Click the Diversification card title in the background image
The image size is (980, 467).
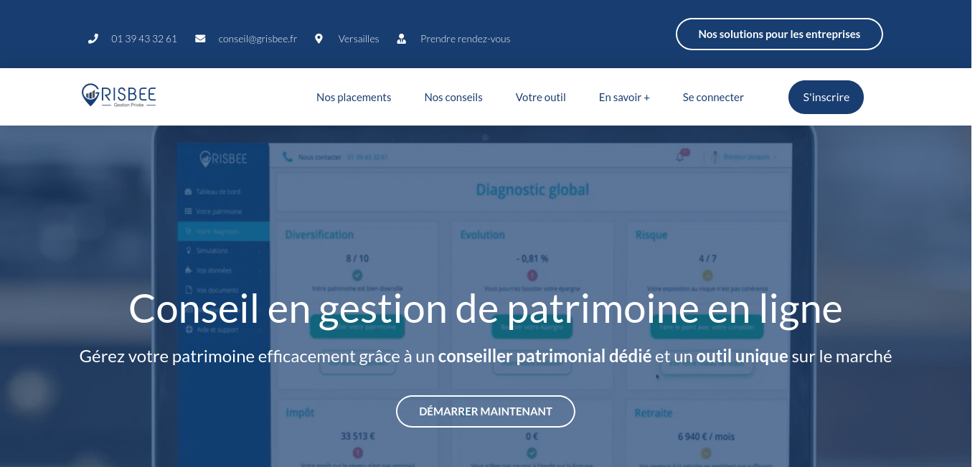319,235
